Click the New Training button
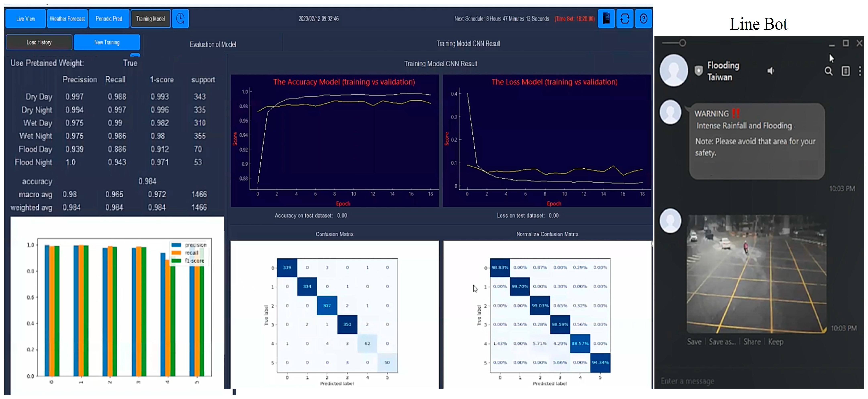The image size is (868, 399). coord(107,42)
